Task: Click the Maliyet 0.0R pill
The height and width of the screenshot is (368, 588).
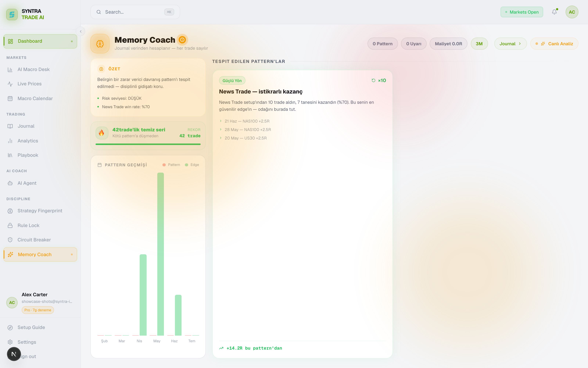Action: 448,44
